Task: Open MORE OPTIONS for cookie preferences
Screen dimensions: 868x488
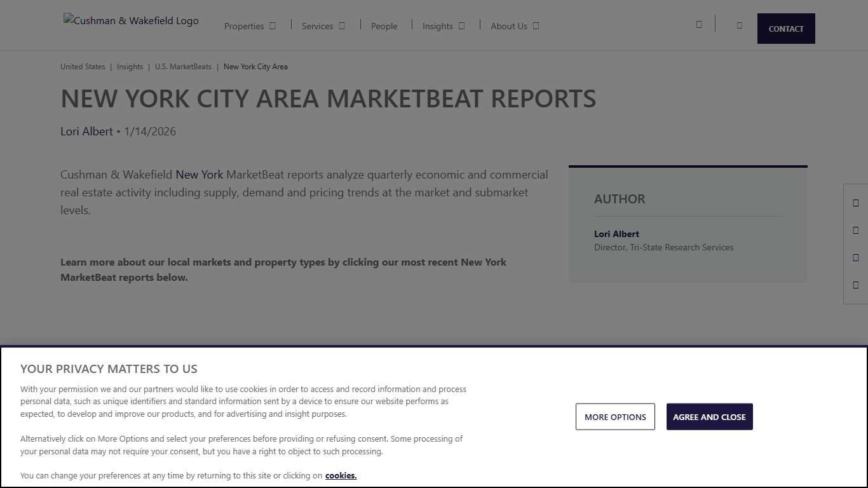Action: point(615,416)
